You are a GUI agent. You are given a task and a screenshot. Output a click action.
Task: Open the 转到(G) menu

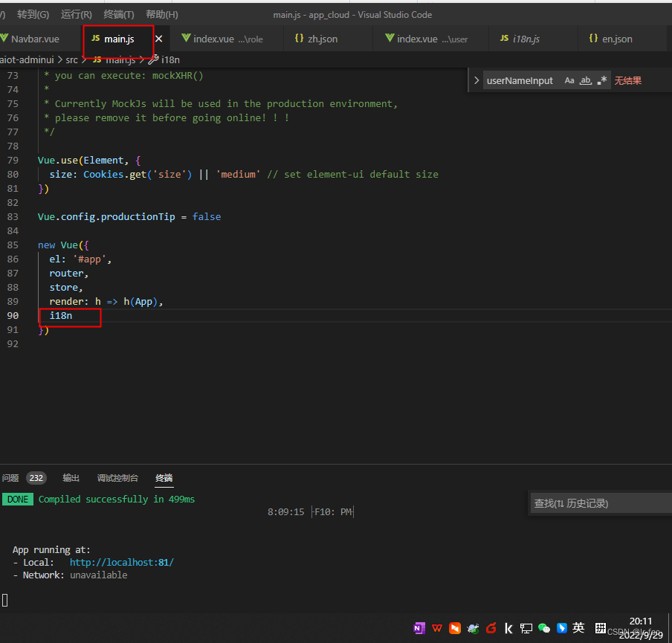[33, 15]
